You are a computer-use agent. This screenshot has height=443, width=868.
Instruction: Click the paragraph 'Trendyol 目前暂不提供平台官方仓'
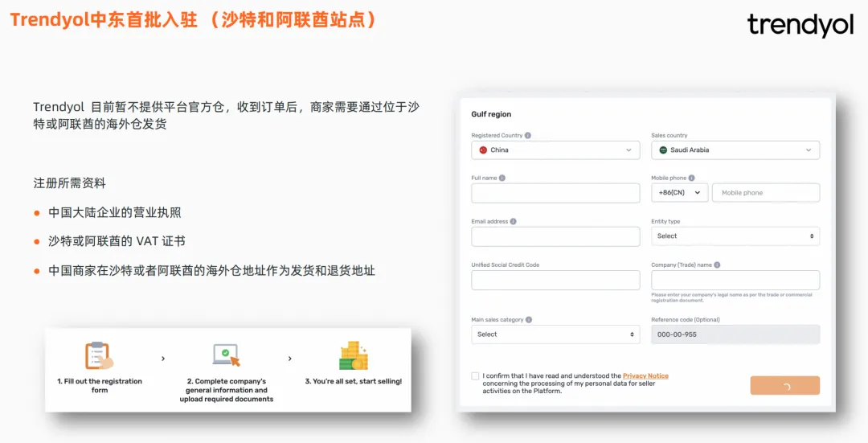pos(226,115)
